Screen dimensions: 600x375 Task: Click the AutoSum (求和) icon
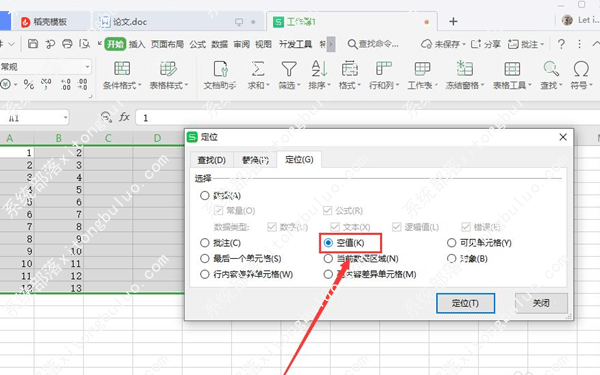258,69
